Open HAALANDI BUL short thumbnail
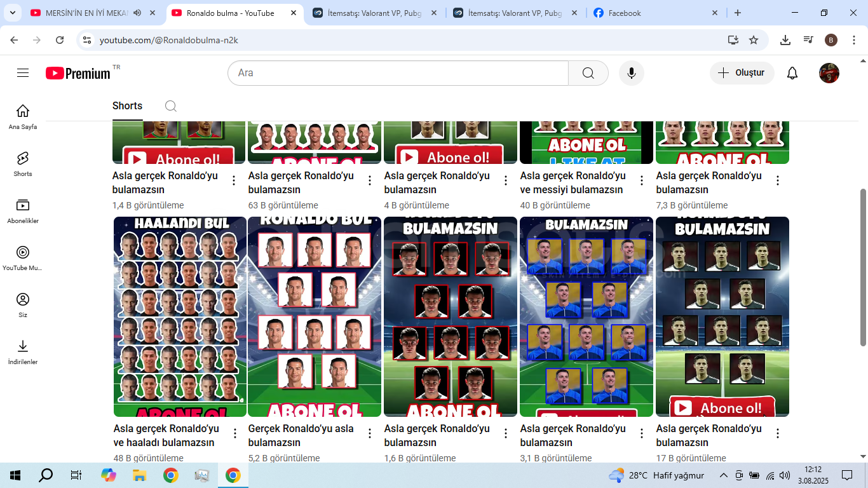Viewport: 868px width, 488px height. tap(180, 316)
